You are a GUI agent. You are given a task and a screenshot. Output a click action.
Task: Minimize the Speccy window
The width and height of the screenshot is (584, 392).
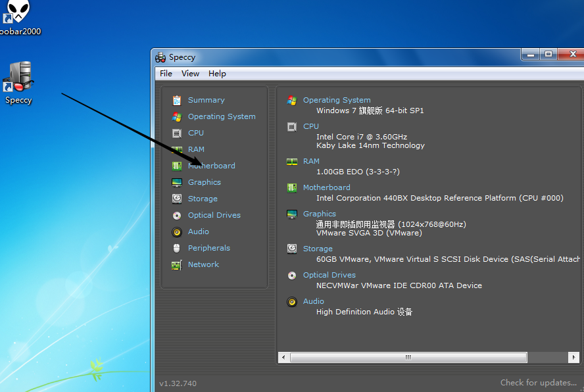(x=530, y=55)
